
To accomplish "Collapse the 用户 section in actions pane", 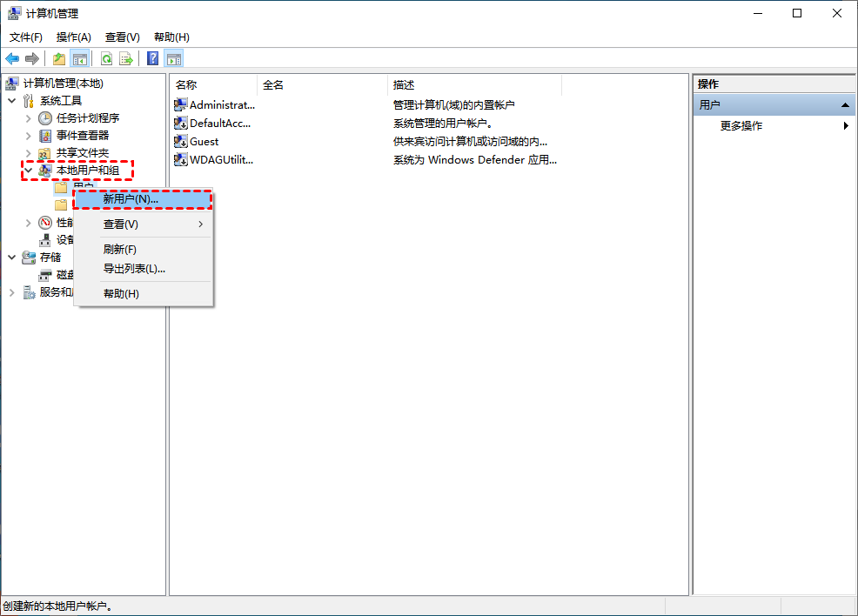I will (x=843, y=105).
